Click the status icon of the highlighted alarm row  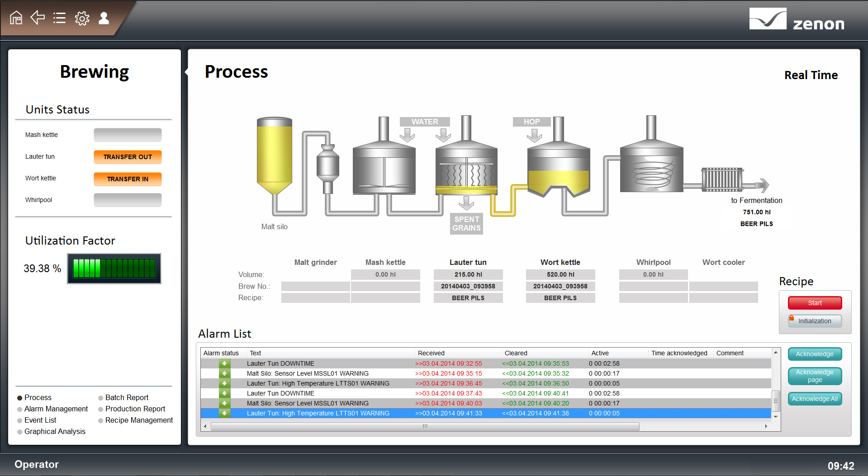[224, 413]
